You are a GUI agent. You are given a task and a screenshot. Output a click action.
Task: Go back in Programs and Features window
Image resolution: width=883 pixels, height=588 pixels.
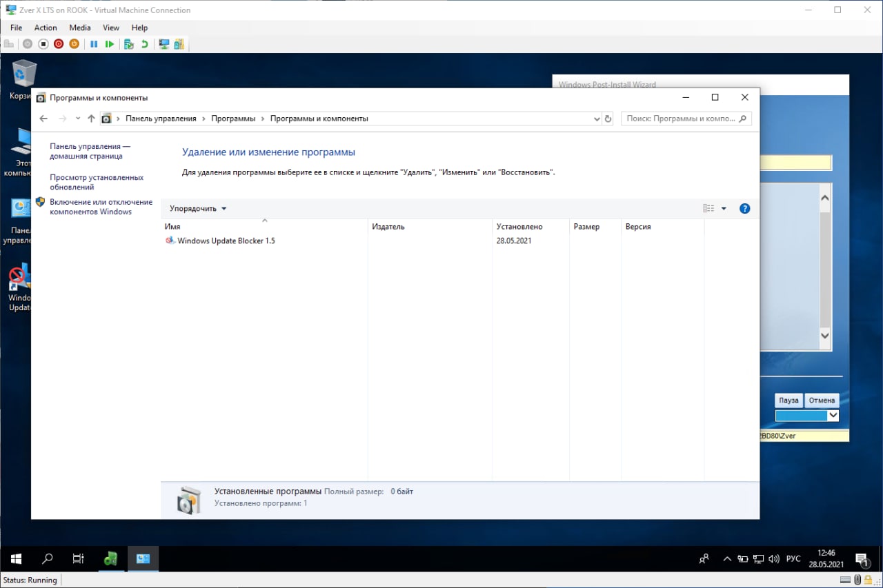pyautogui.click(x=43, y=119)
